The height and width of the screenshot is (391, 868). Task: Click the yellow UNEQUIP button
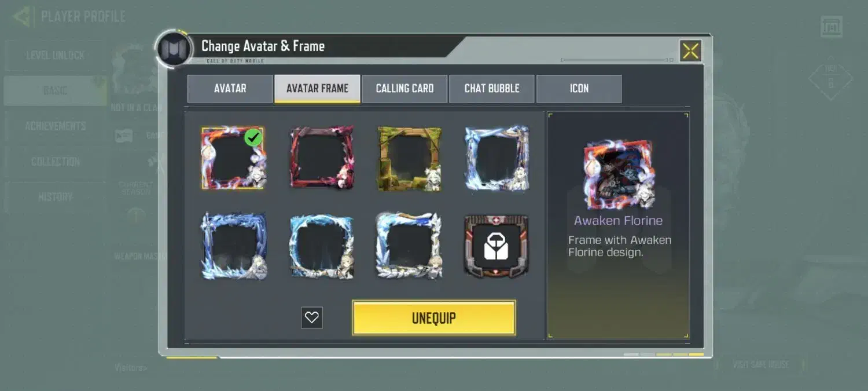point(434,317)
